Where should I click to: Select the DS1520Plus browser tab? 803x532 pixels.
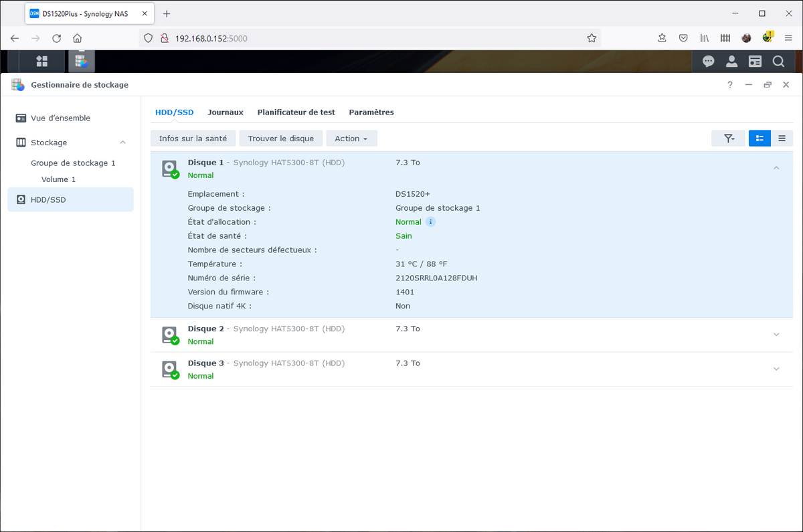90,13
